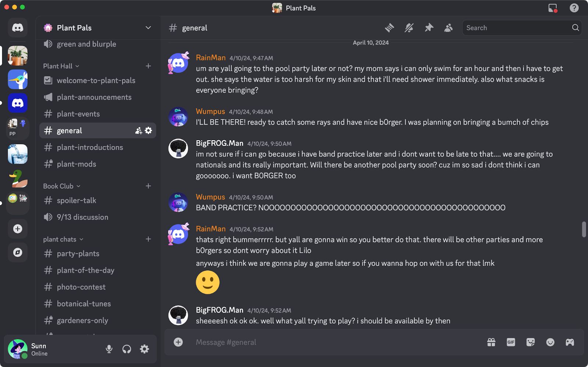This screenshot has width=588, height=367.
Task: Switch to the plant-announcements channel
Action: [x=94, y=97]
